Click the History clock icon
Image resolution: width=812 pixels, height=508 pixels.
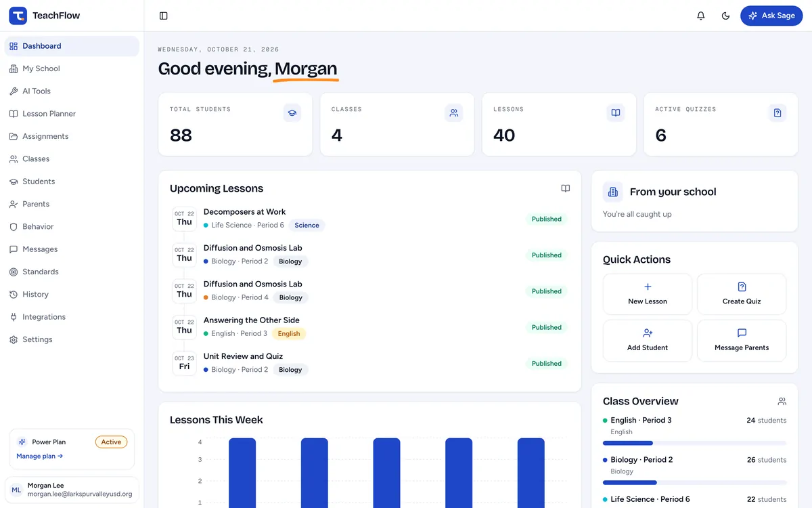(14, 295)
